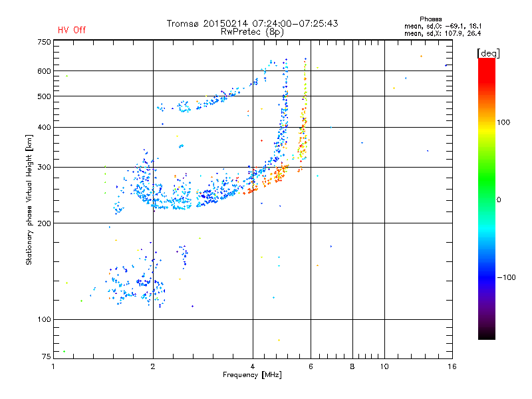The width and height of the screenshot is (532, 399).
Task: Click the 'Frequency [MHz]' axis label
Action: [252, 375]
